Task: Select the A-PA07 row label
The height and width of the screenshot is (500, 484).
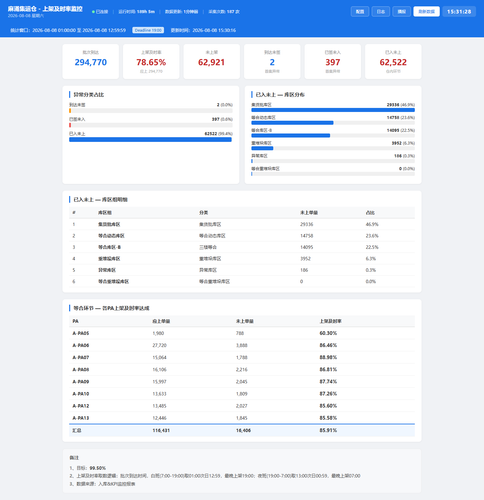Action: 81,357
